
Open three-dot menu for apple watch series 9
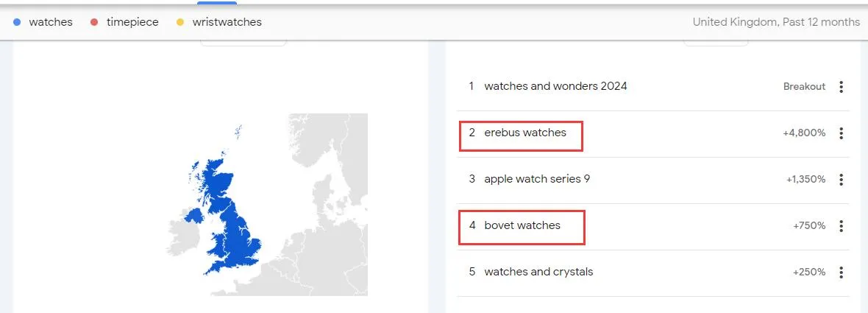point(841,180)
